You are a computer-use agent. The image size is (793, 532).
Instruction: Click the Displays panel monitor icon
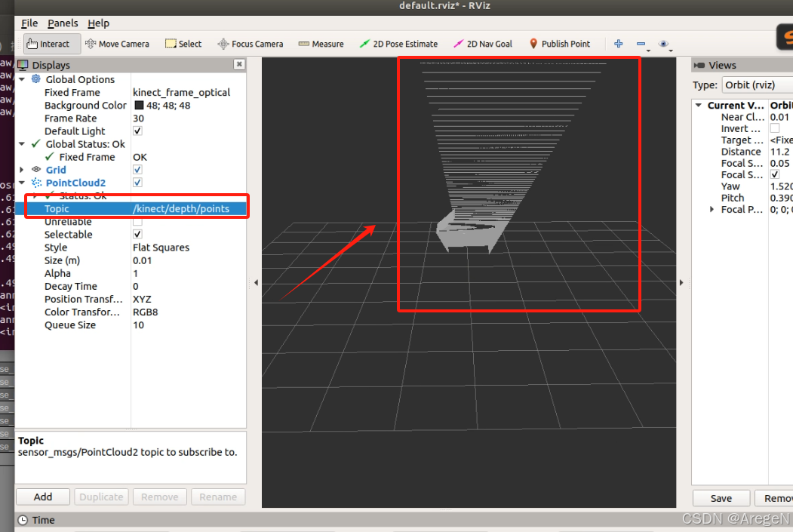(23, 65)
